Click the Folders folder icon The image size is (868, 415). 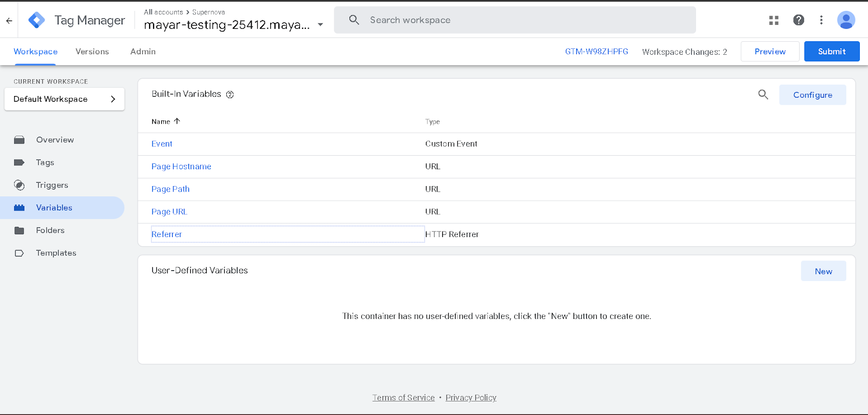19,231
